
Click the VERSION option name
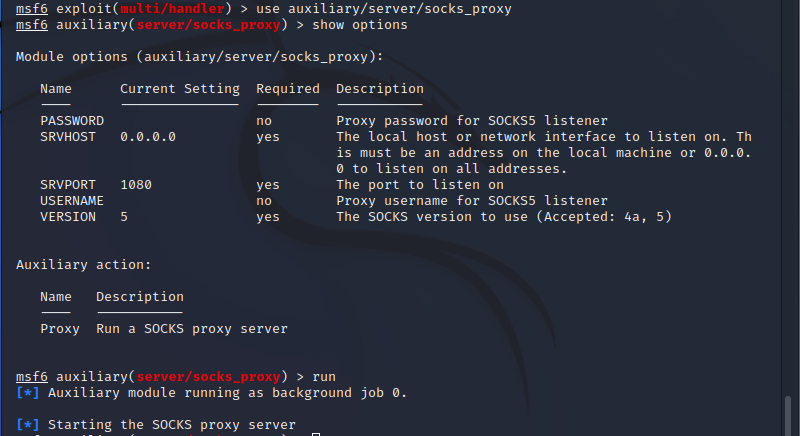pos(68,217)
